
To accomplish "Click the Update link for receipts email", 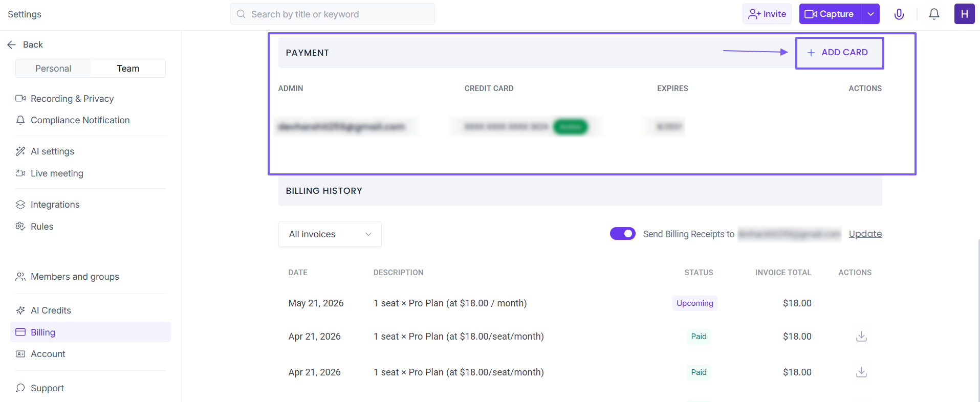I will click(x=865, y=234).
